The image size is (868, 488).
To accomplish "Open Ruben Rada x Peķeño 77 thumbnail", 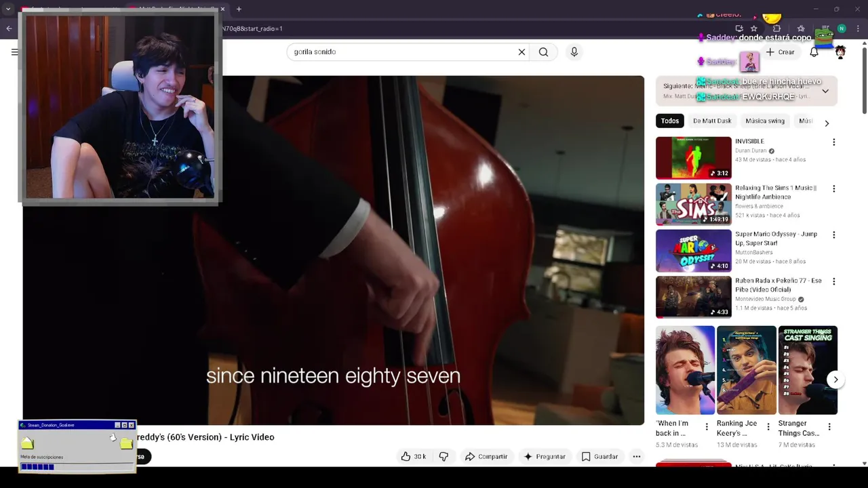I will coord(694,297).
